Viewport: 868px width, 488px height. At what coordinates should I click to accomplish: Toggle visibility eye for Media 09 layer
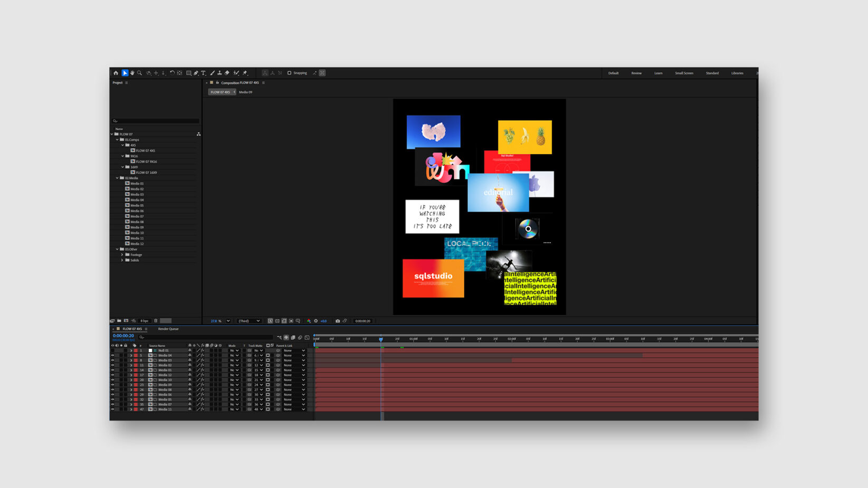[112, 385]
